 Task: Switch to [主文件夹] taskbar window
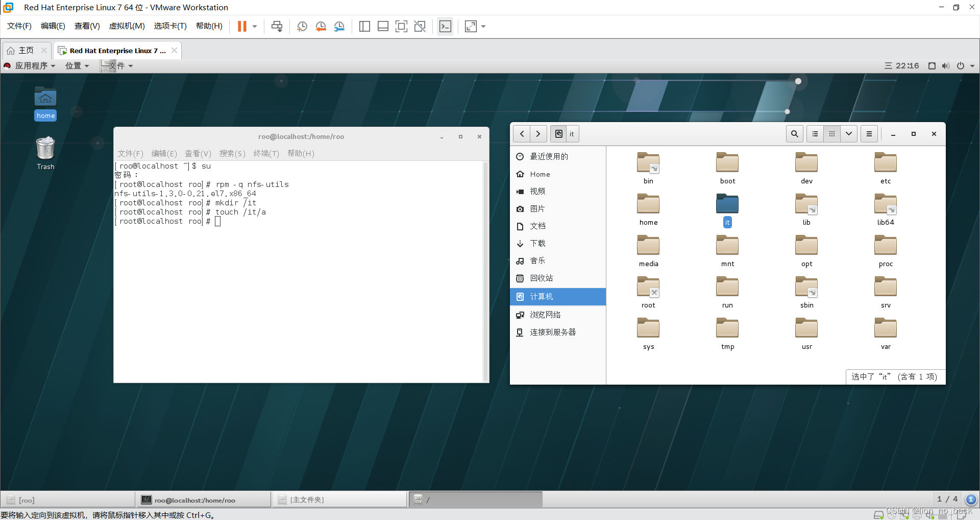339,500
